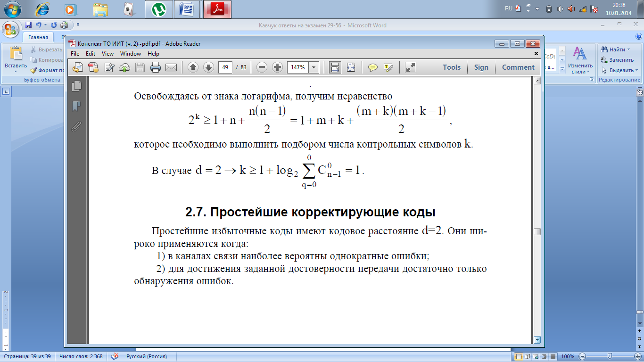Click the current page number field showing 49
644x362 pixels.
[x=225, y=67]
